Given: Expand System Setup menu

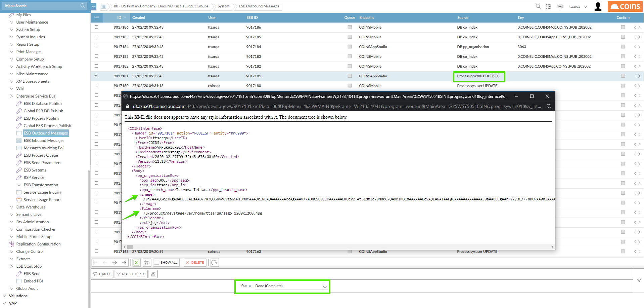Looking at the screenshot, I should pos(12,30).
